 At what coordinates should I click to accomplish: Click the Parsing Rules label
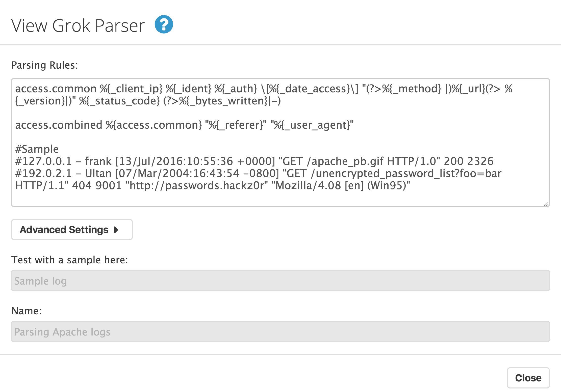pyautogui.click(x=44, y=65)
